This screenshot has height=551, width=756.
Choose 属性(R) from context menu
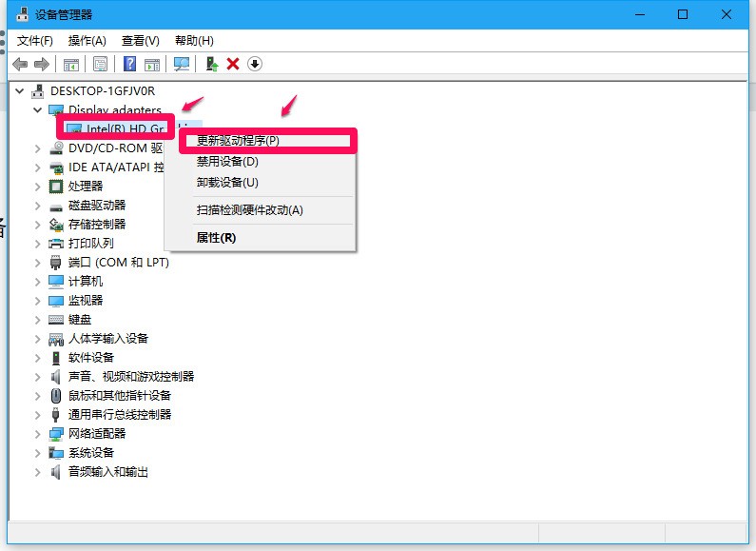(x=261, y=238)
